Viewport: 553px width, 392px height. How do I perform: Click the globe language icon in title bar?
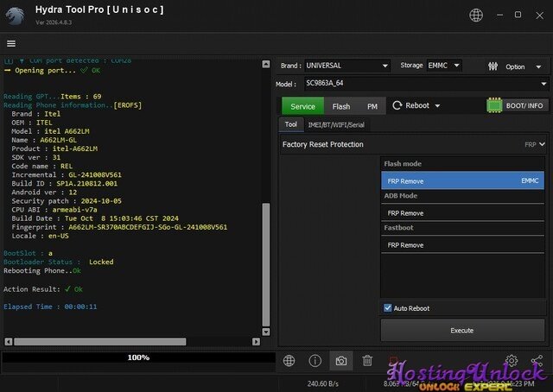point(476,16)
